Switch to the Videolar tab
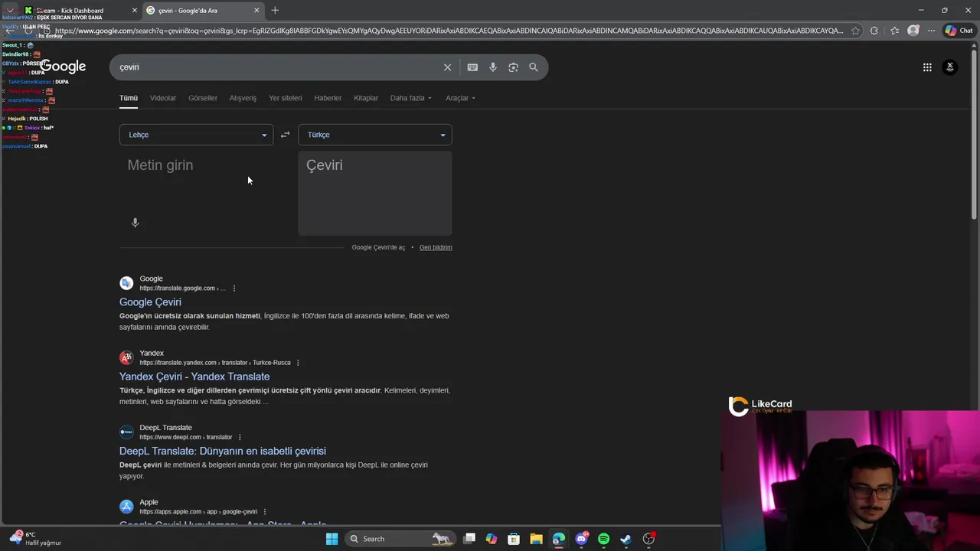Viewport: 980px width, 551px height. (163, 98)
